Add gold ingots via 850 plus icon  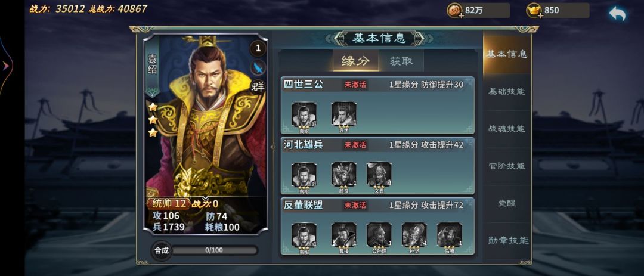click(540, 15)
